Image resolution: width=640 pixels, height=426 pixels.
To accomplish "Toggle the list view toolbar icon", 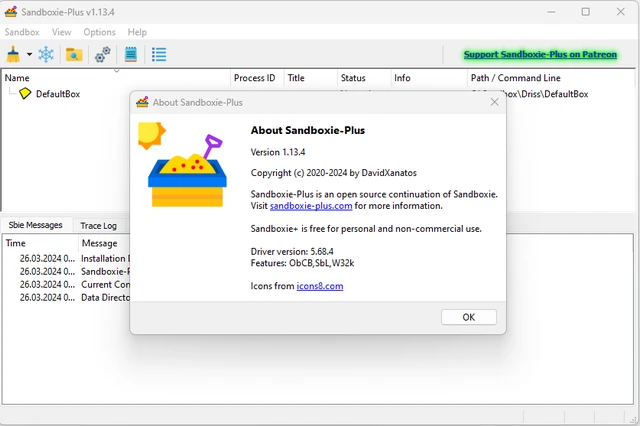I will click(159, 54).
